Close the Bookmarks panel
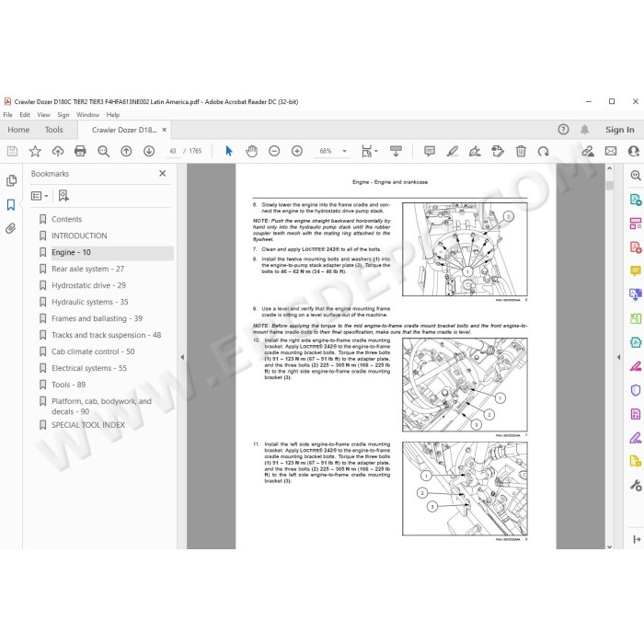The image size is (644, 644). [163, 173]
